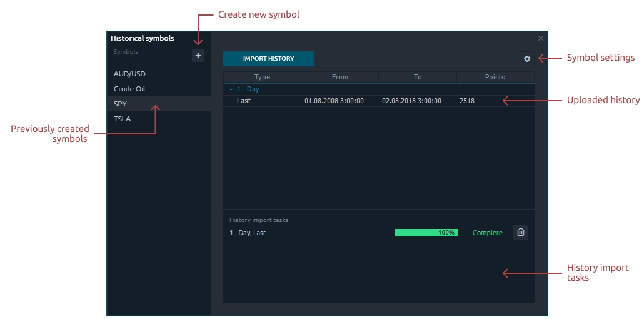The height and width of the screenshot is (319, 644).
Task: Click the To column header
Action: coord(418,77)
